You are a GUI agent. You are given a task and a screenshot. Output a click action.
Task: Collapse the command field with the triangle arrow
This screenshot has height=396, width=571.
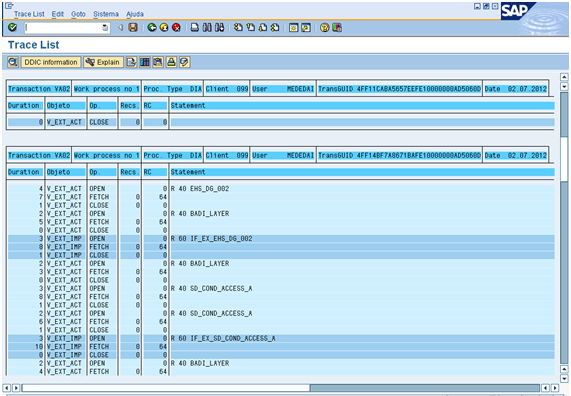click(120, 28)
